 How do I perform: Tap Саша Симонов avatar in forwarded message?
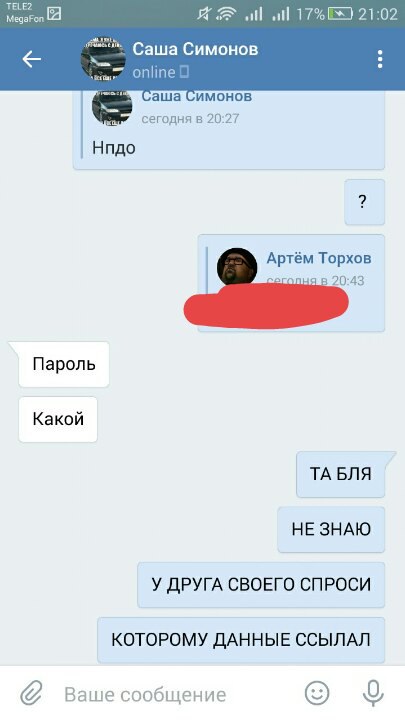click(x=112, y=108)
